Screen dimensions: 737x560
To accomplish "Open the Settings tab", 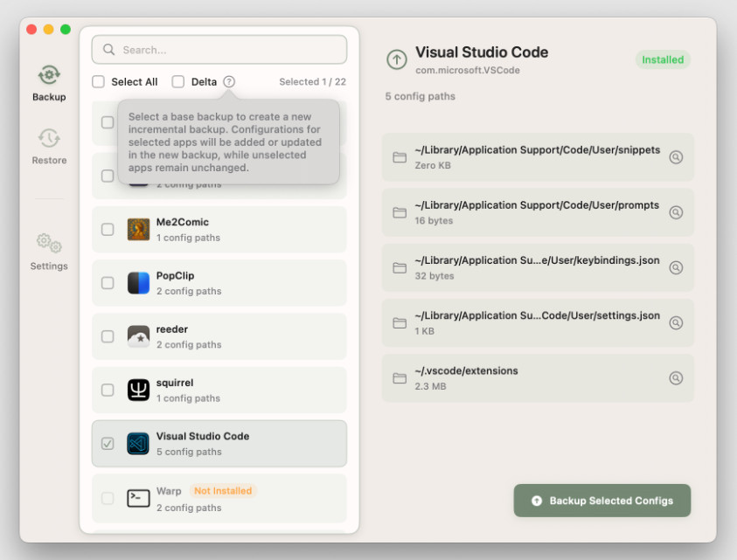I will (x=49, y=252).
